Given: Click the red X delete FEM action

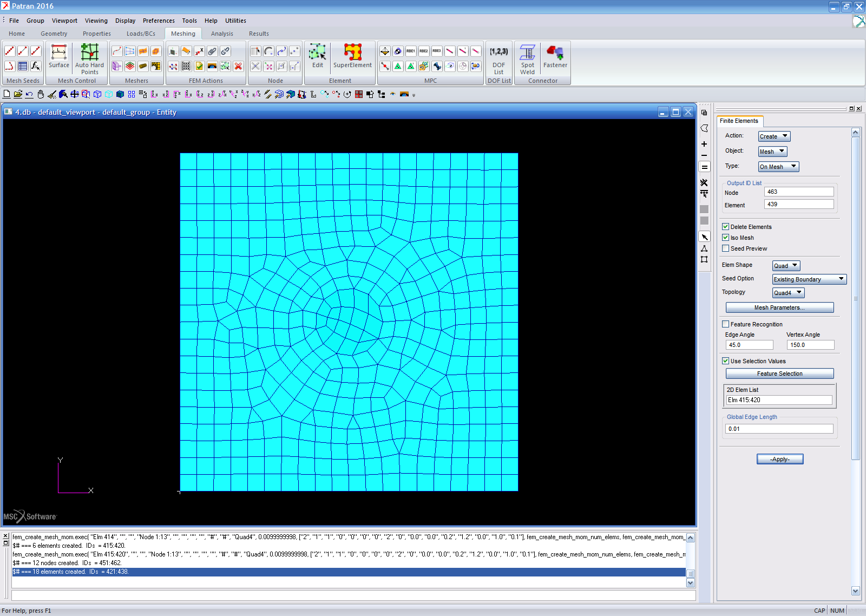Looking at the screenshot, I should coord(238,66).
